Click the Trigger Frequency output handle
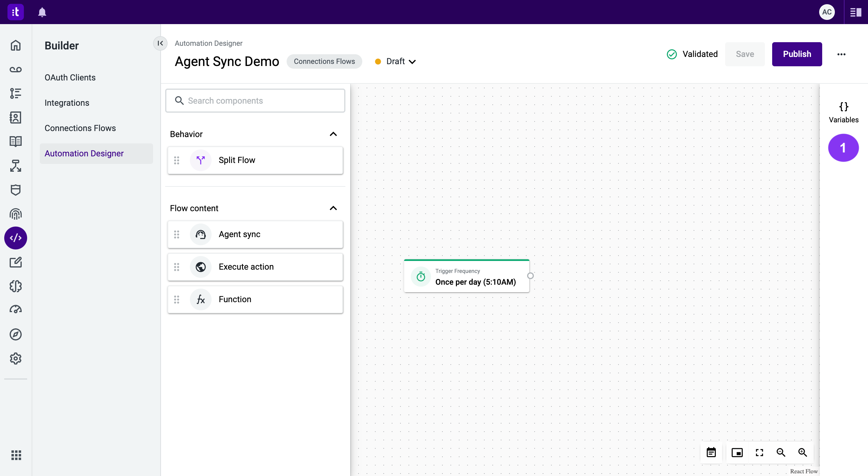 click(530, 276)
